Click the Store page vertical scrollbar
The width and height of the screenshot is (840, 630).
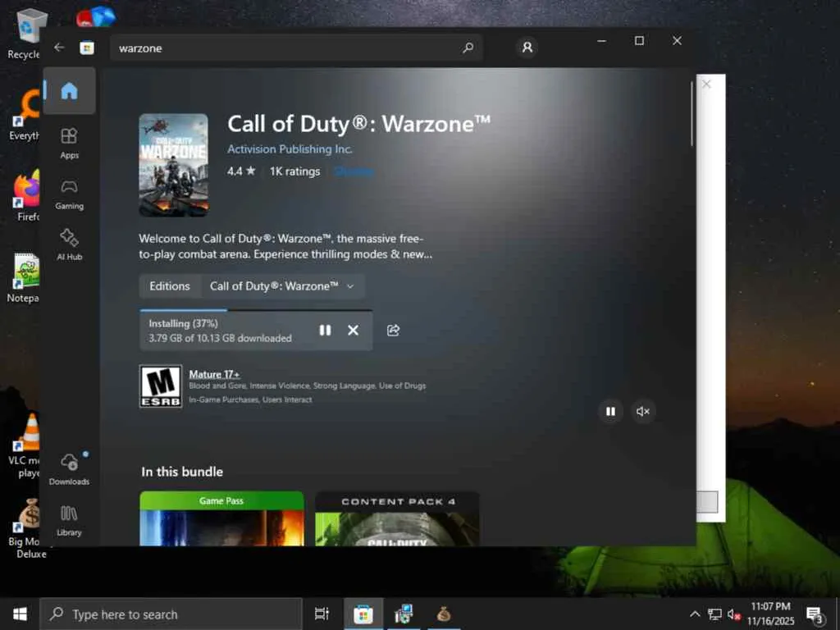pos(692,113)
